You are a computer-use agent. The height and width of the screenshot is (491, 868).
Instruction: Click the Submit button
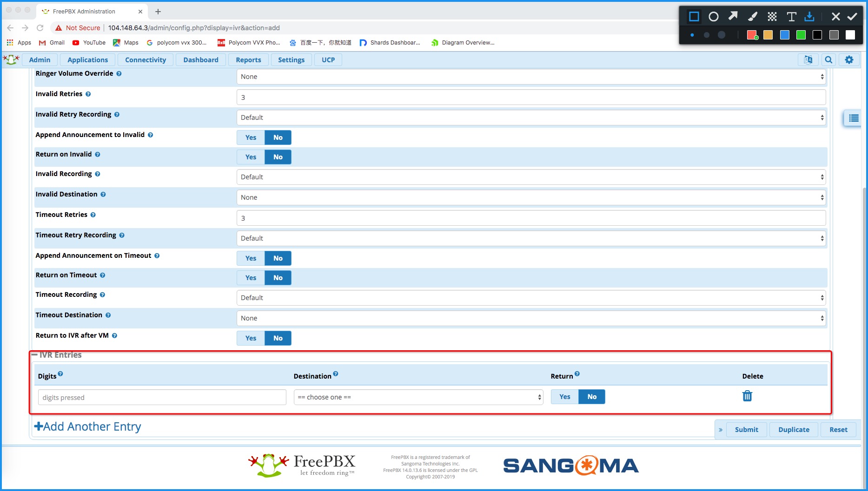pyautogui.click(x=746, y=430)
